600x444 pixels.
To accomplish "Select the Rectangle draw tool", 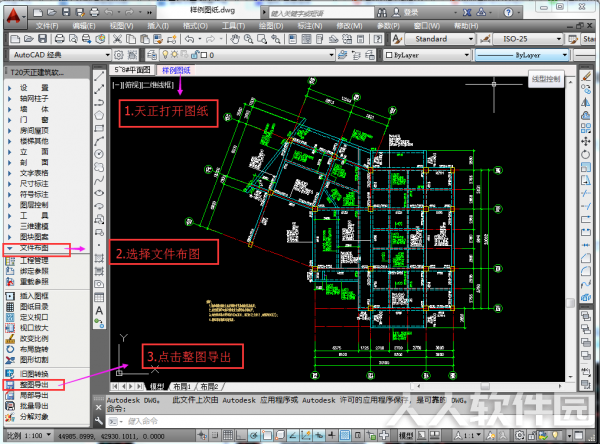I will (x=99, y=128).
